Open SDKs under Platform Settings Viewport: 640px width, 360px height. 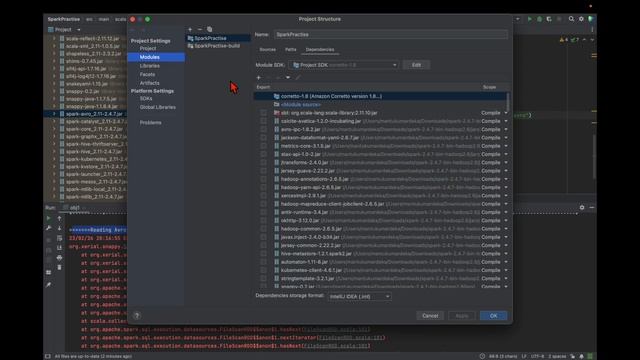146,98
